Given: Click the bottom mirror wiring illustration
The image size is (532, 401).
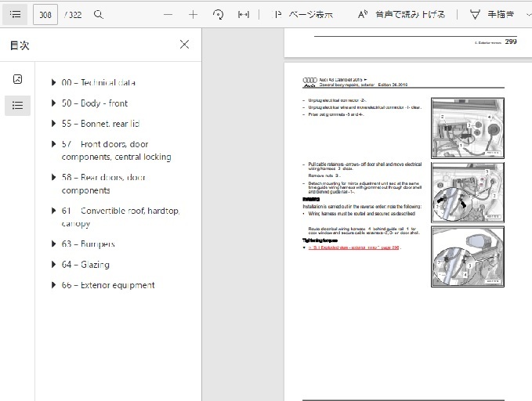Looking at the screenshot, I should pyautogui.click(x=468, y=257).
